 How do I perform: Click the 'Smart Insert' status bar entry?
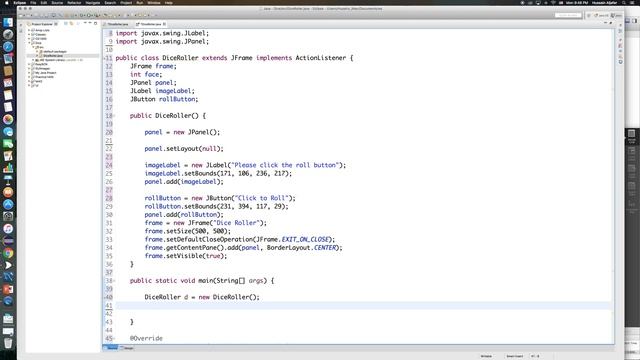coord(514,356)
